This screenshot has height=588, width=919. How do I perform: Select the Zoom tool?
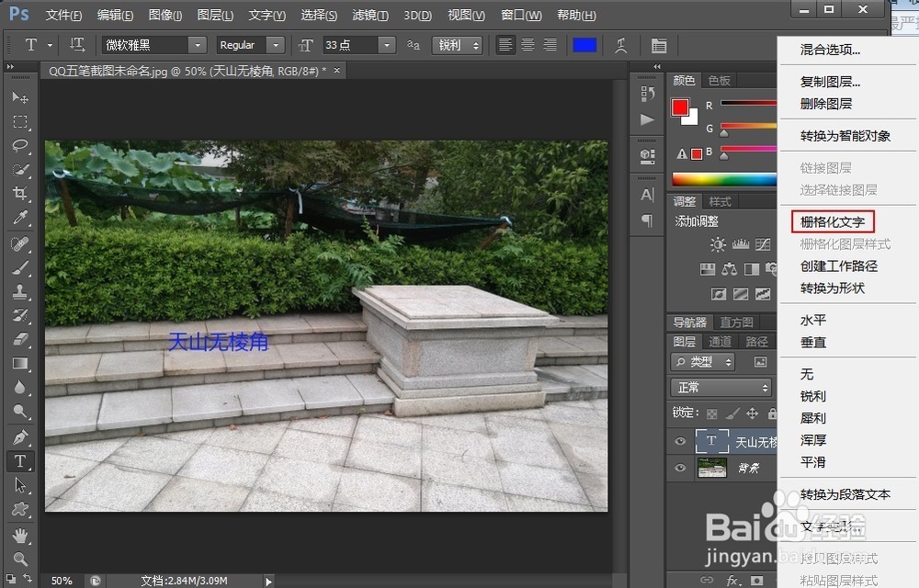tap(20, 558)
